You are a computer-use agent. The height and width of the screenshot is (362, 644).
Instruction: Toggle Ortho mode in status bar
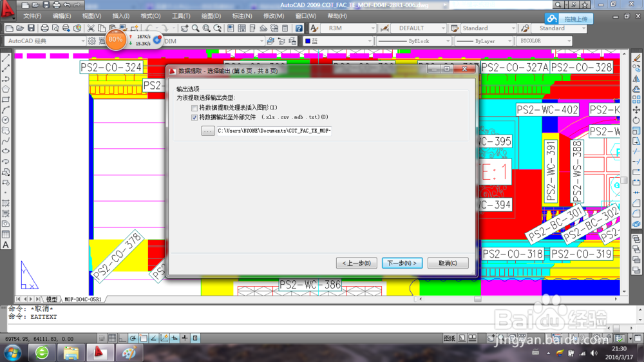click(x=122, y=338)
